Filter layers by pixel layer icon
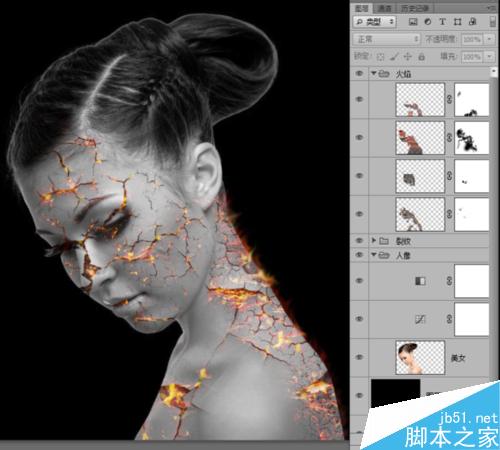The image size is (500, 450). (x=413, y=22)
